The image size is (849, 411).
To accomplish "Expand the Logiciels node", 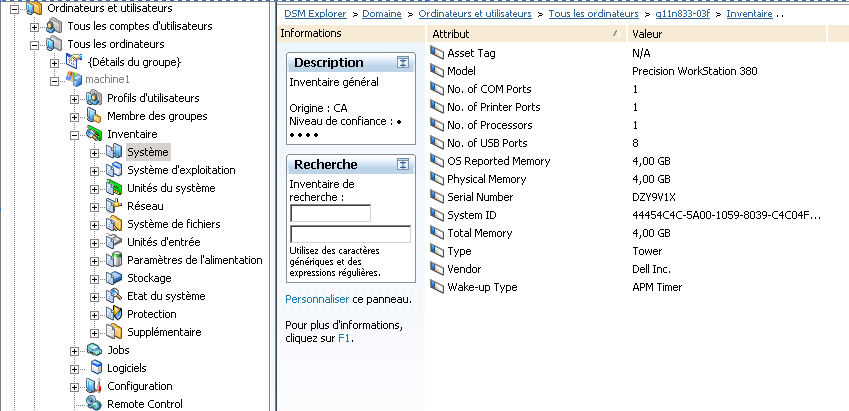I will (x=74, y=369).
